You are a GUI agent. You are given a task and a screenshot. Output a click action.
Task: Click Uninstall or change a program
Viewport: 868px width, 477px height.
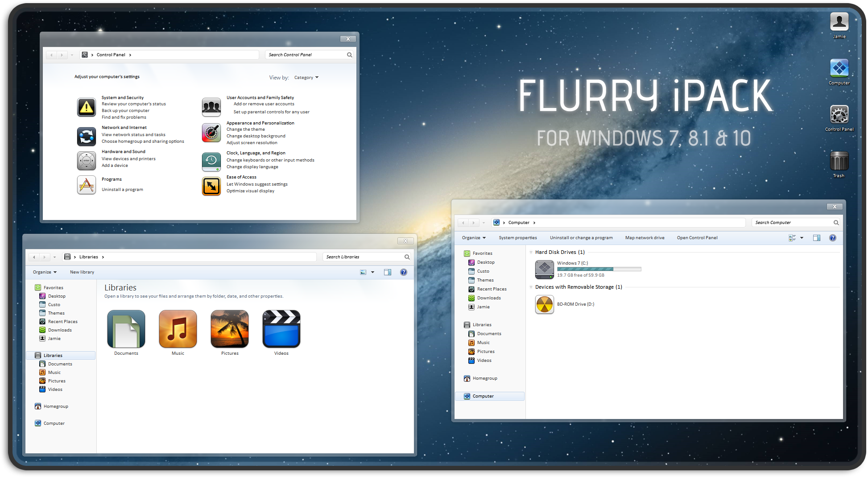(581, 238)
